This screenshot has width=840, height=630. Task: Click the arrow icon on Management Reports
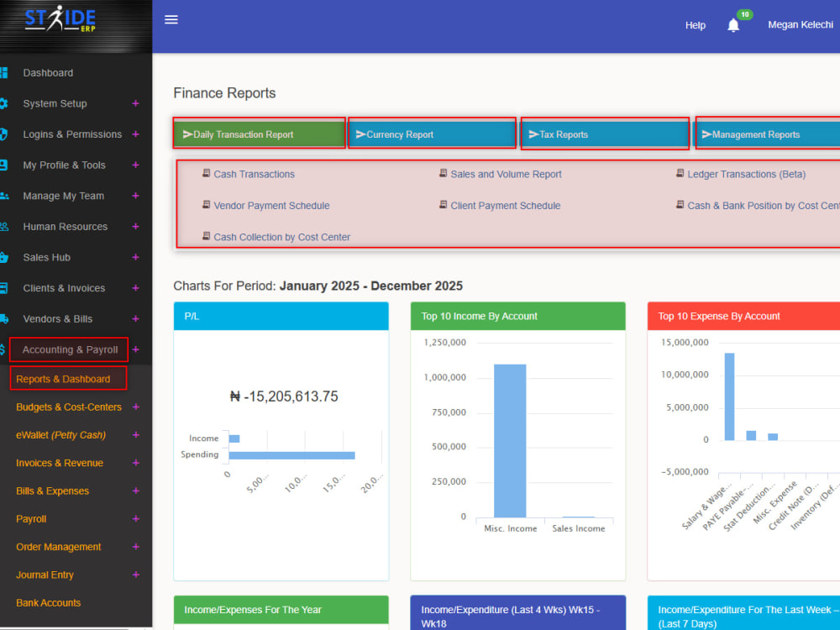pos(706,134)
